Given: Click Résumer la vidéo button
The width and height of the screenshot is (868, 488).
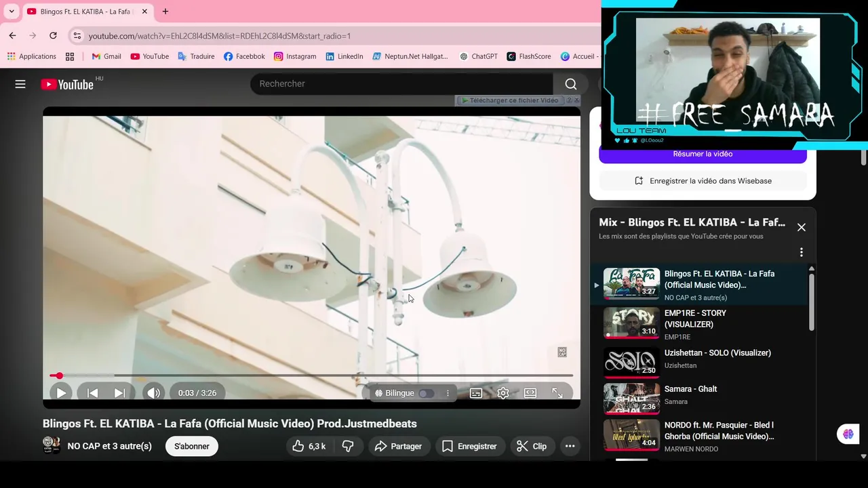Looking at the screenshot, I should pos(703,154).
